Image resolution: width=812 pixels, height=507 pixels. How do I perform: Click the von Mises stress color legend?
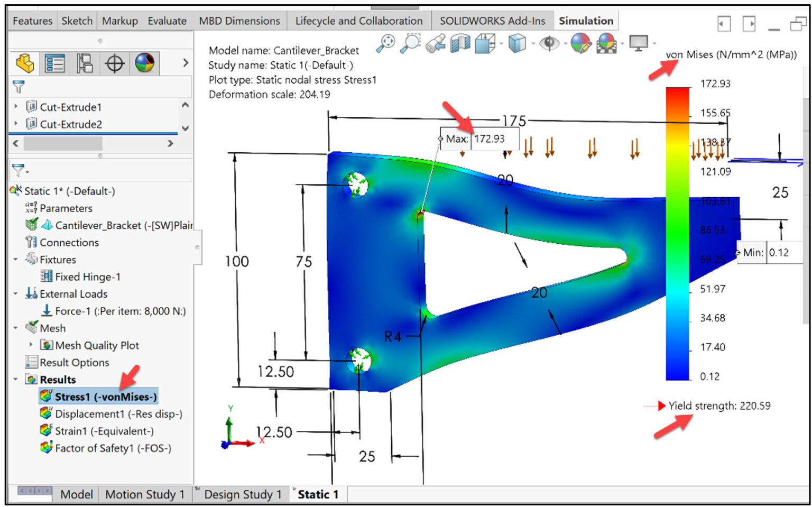point(677,233)
